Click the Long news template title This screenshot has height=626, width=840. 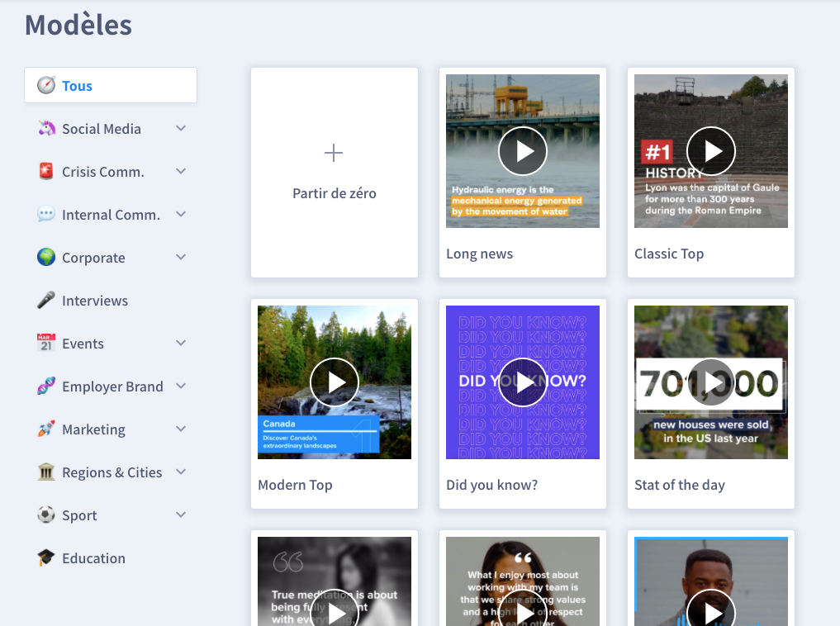click(x=479, y=254)
